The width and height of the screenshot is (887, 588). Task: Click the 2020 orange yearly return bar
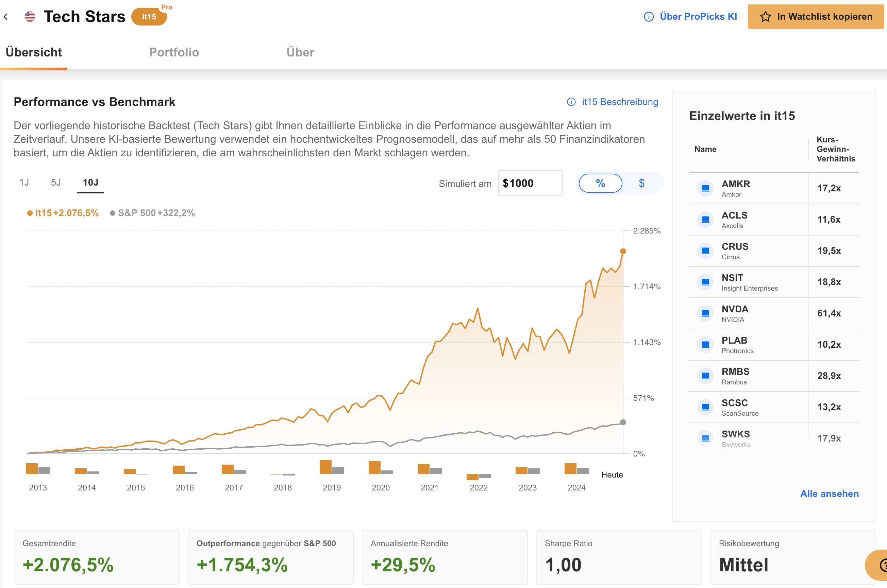click(x=374, y=468)
